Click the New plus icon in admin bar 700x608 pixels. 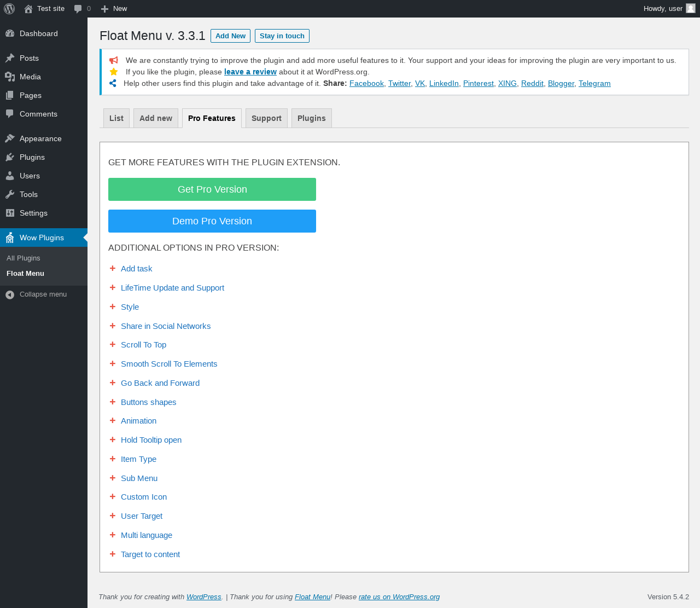point(105,9)
